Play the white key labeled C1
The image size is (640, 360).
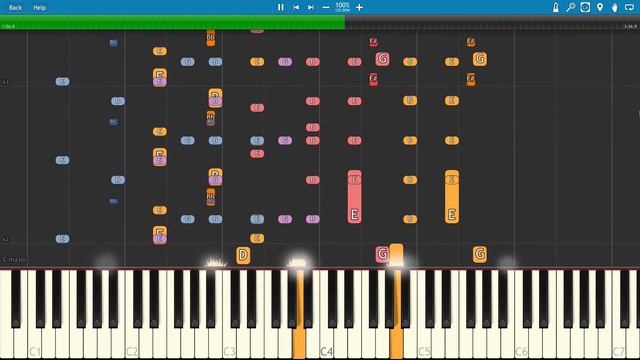34,343
